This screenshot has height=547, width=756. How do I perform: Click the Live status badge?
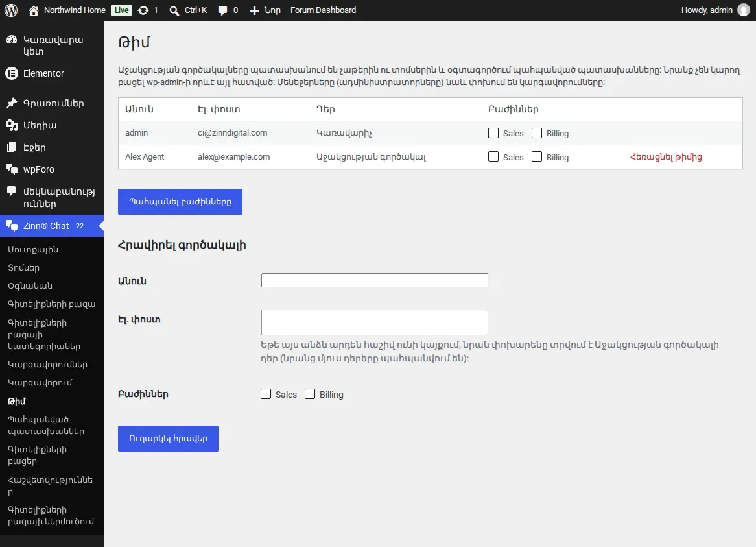coord(121,10)
